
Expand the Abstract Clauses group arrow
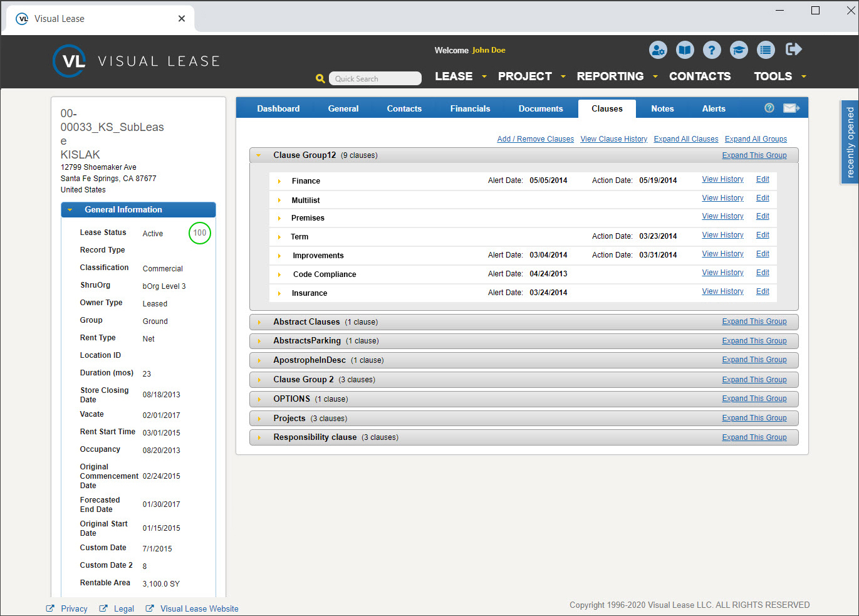(259, 322)
